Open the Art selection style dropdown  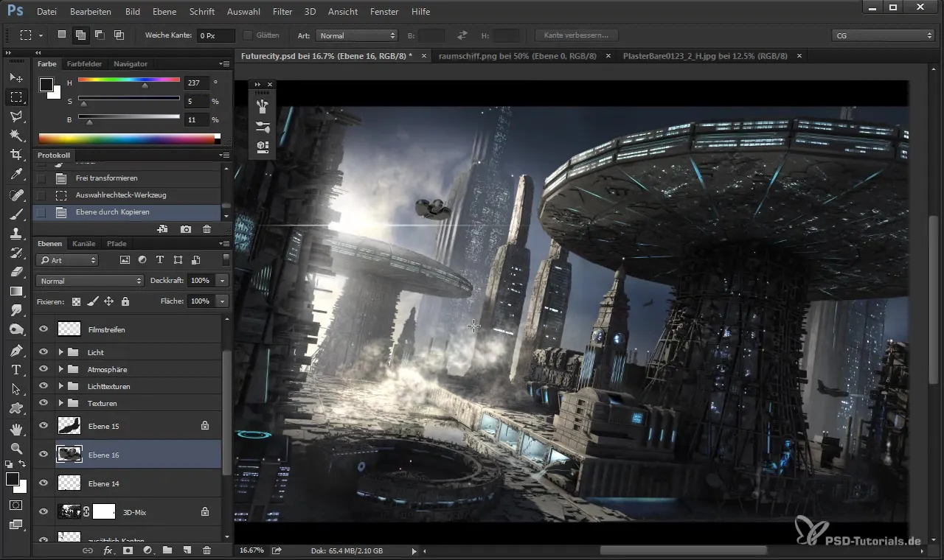[357, 35]
